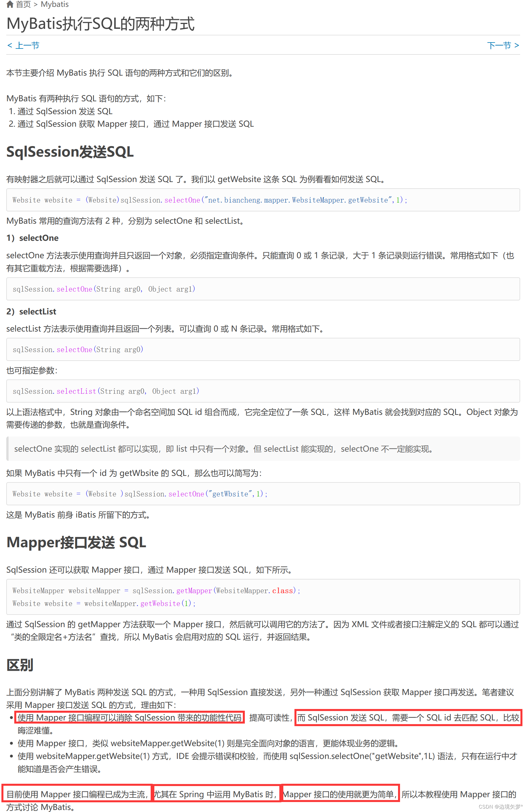Click paragraph starting selectList 方法表示使用查询
Image resolution: width=527 pixels, height=812 pixels.
pos(166,329)
